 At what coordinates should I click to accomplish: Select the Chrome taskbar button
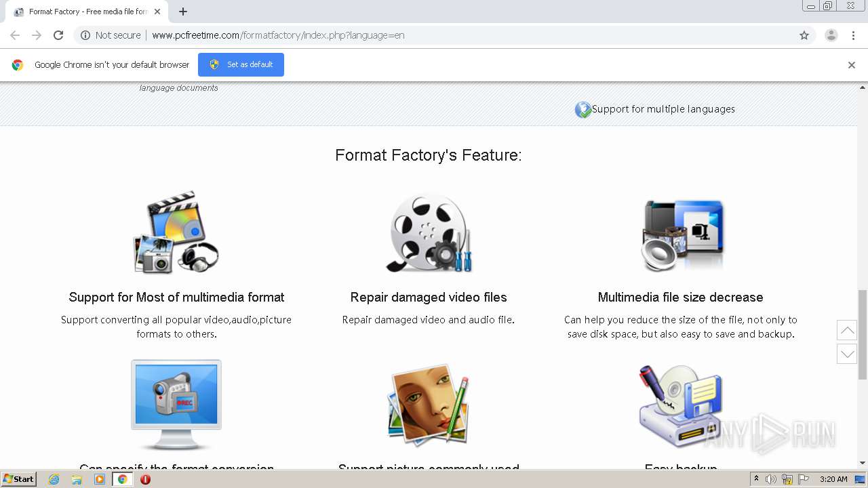[x=123, y=479]
